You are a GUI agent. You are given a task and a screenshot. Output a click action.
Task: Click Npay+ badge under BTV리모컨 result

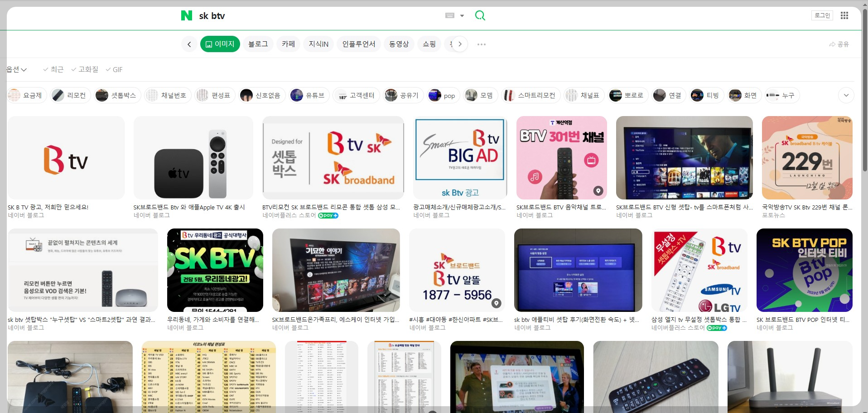click(x=328, y=215)
